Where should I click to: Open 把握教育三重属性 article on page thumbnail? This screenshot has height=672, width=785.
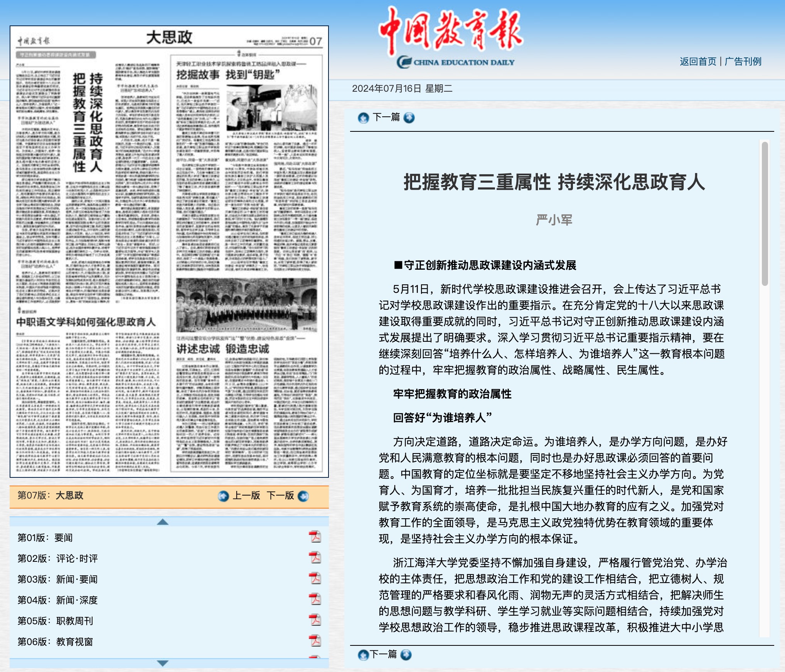tap(88, 122)
